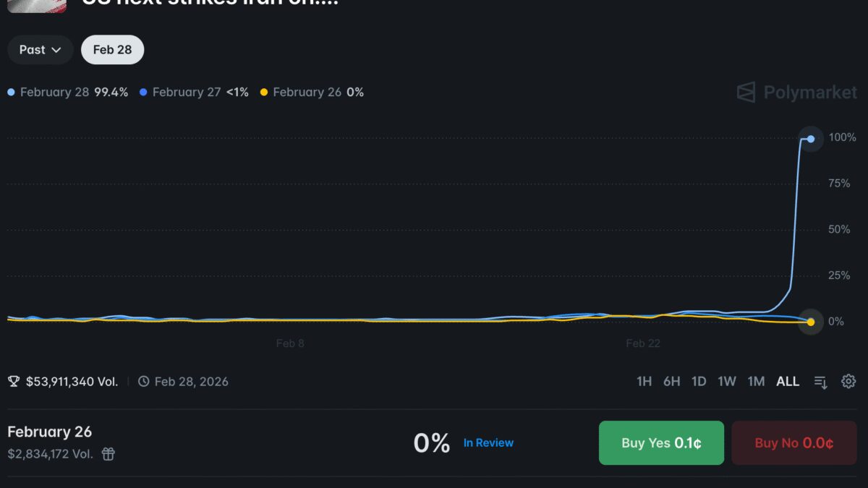Select the Feb 28 date pill
868x488 pixels.
click(112, 50)
